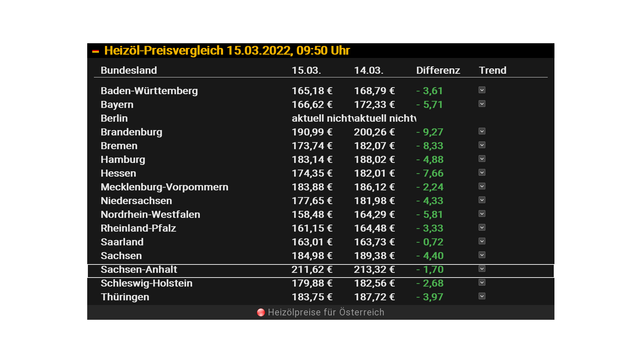Click the Mecklenburg-Vorpommern trend arrow
The height and width of the screenshot is (362, 644).
tap(482, 186)
